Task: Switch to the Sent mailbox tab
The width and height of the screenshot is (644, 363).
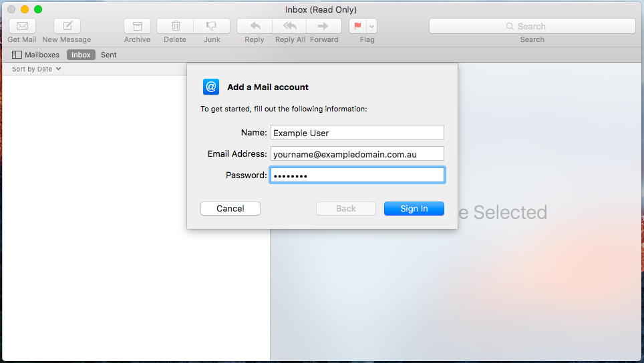Action: pos(109,55)
